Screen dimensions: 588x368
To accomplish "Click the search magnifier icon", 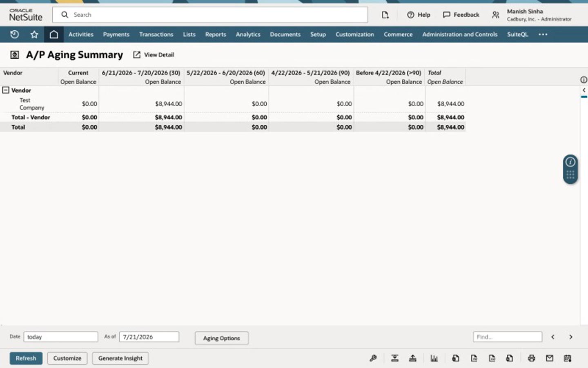I will tap(65, 15).
